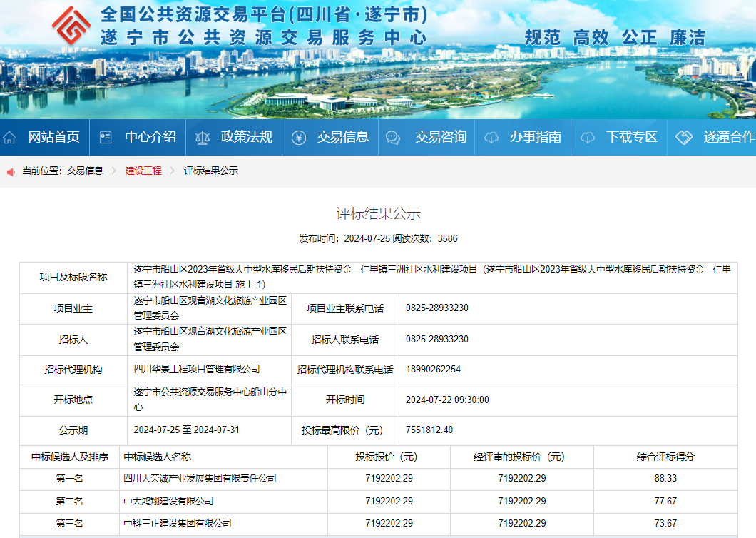Open the 政策法规 navigation menu
The height and width of the screenshot is (538, 756).
point(246,137)
